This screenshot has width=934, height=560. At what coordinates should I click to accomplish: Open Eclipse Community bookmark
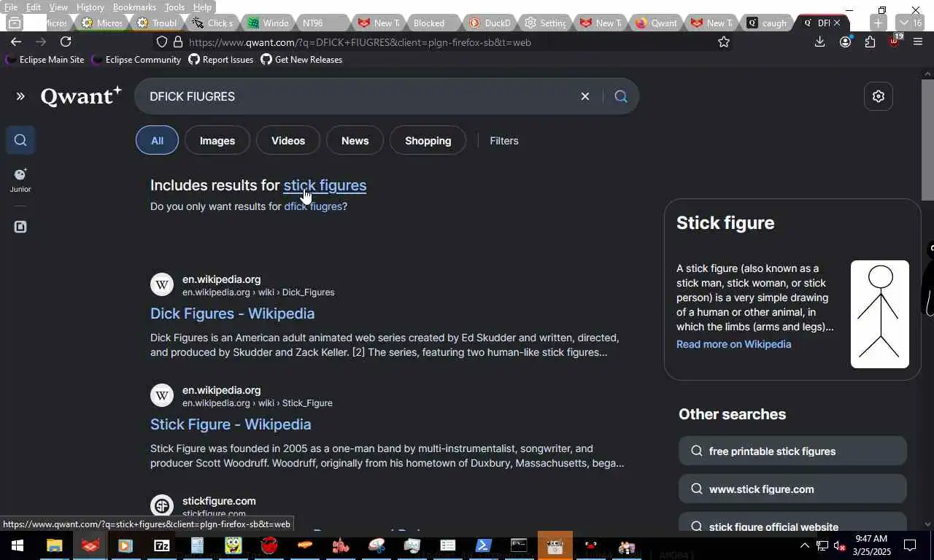coord(136,60)
